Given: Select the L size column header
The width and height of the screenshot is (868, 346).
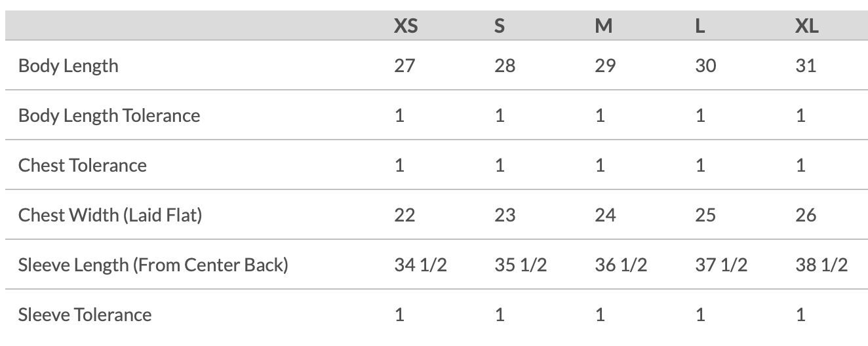Looking at the screenshot, I should (x=700, y=26).
